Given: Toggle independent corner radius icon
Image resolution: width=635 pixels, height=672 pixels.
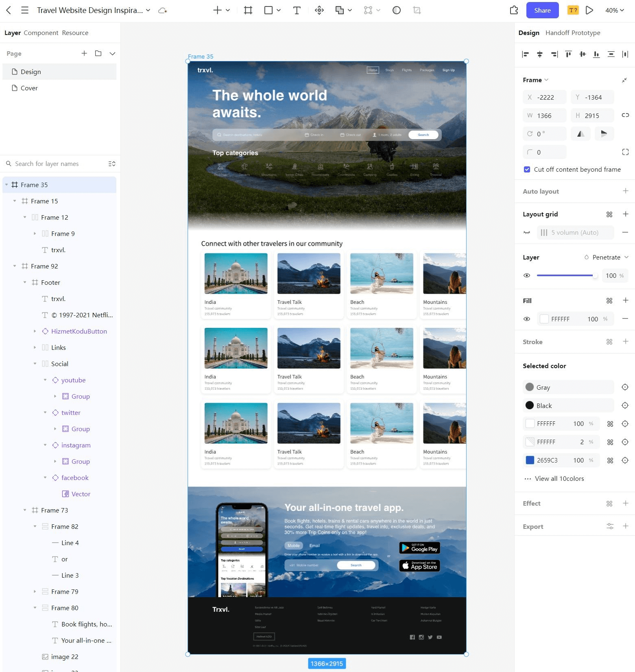Looking at the screenshot, I should (x=625, y=152).
